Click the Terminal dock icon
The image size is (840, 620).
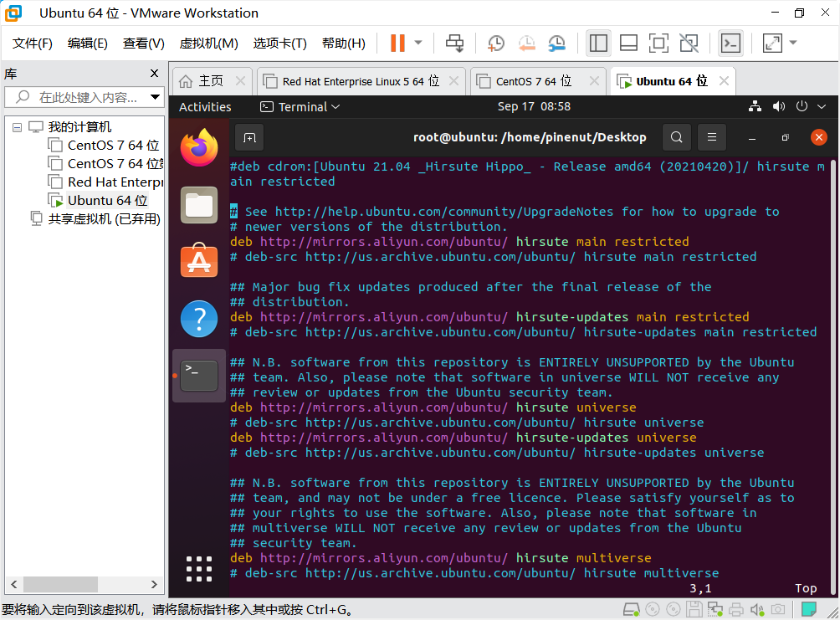tap(199, 376)
